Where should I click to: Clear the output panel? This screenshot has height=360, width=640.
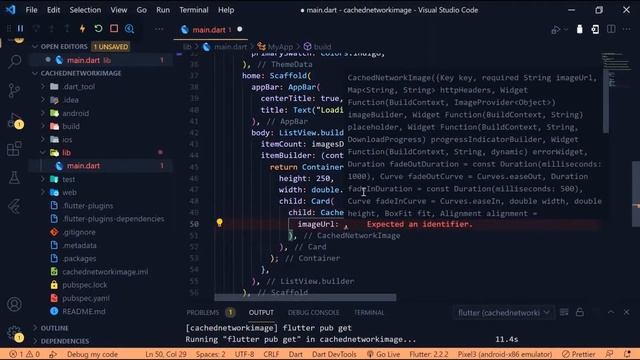564,312
